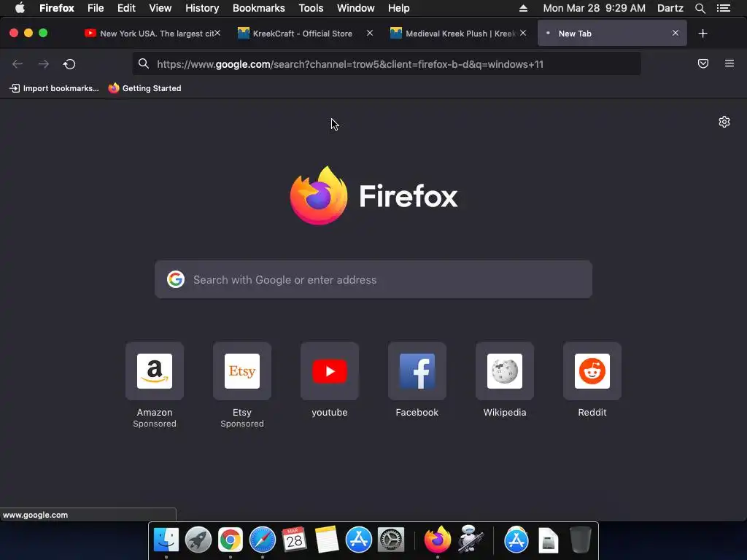Open Automator from the Dock
Image resolution: width=747 pixels, height=560 pixels.
click(471, 539)
